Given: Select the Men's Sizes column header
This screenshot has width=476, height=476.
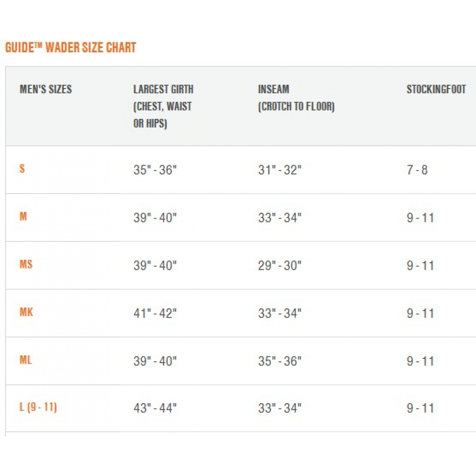Looking at the screenshot, I should (46, 89).
